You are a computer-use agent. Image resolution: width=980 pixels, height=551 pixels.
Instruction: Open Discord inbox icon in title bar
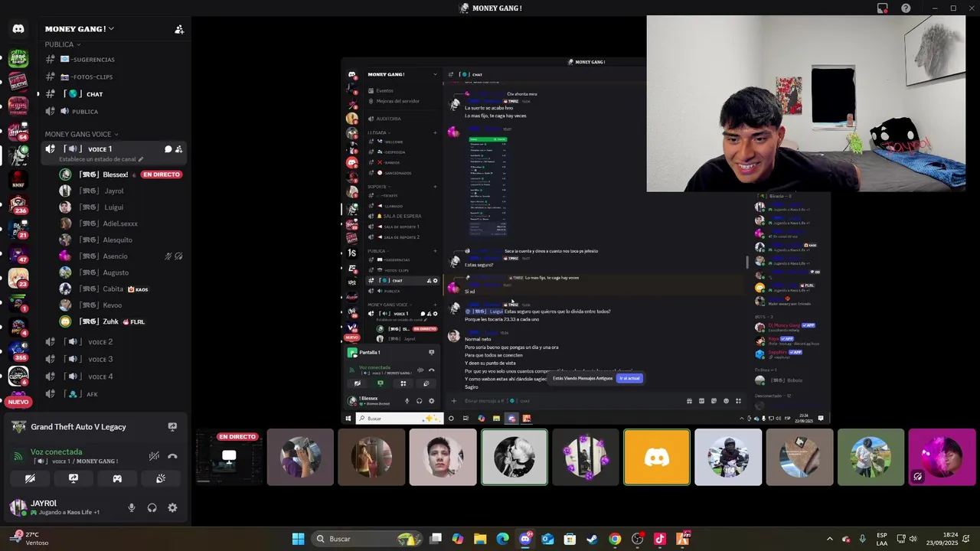click(x=883, y=8)
